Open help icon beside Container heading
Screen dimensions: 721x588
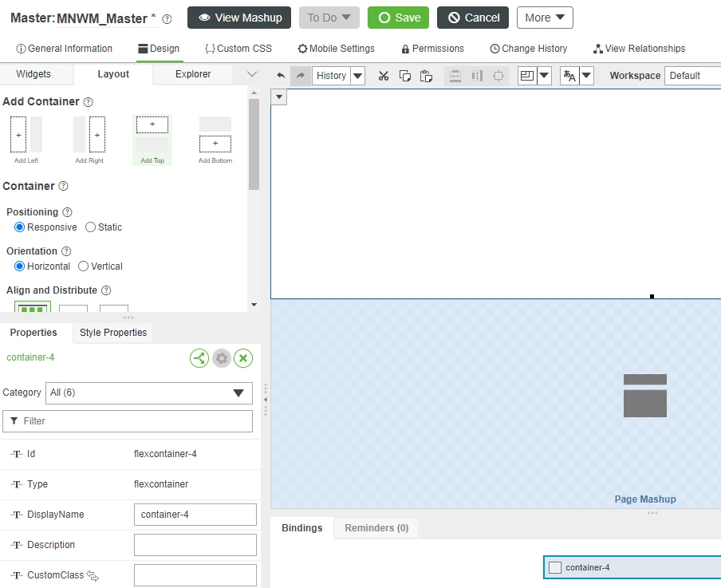click(x=64, y=186)
